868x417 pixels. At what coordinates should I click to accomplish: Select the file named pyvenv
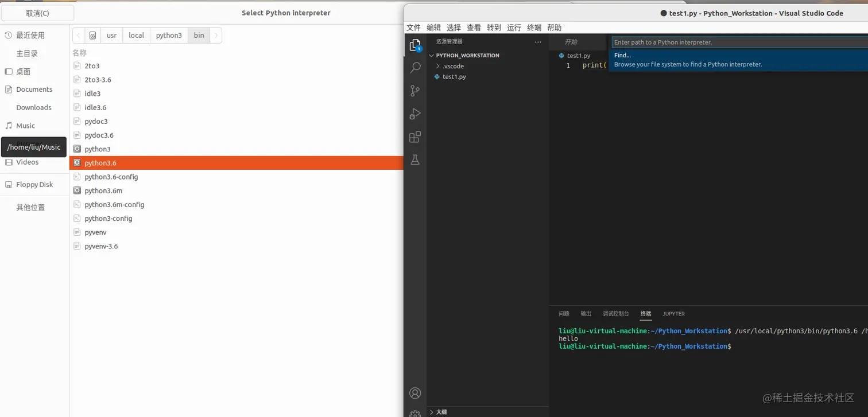[236, 232]
